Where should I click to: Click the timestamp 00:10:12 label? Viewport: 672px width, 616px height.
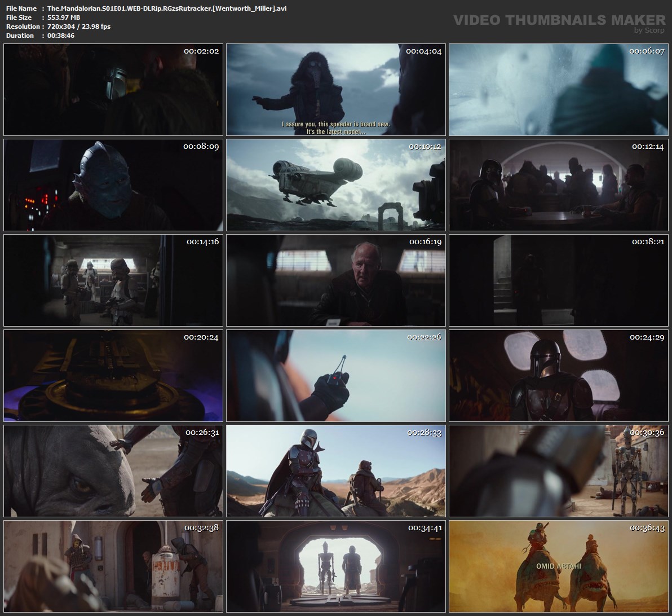point(425,147)
